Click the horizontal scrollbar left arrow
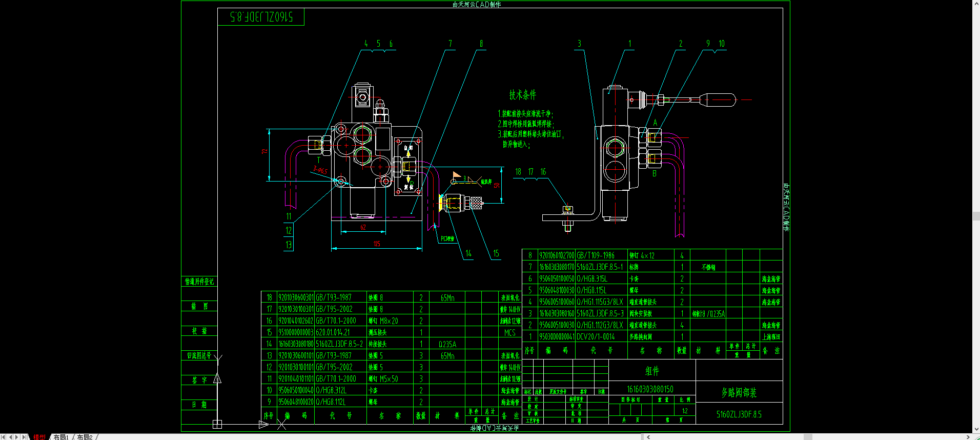This screenshot has height=440, width=980. 648,437
